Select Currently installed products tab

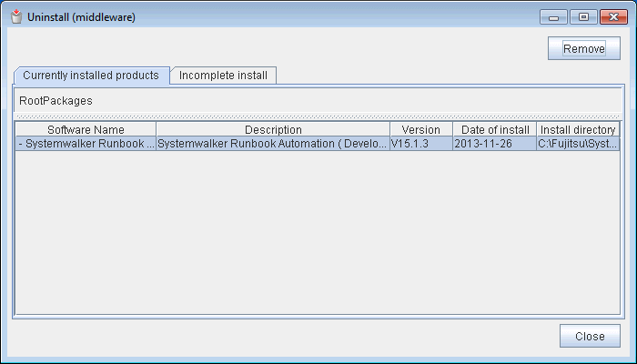pos(91,76)
